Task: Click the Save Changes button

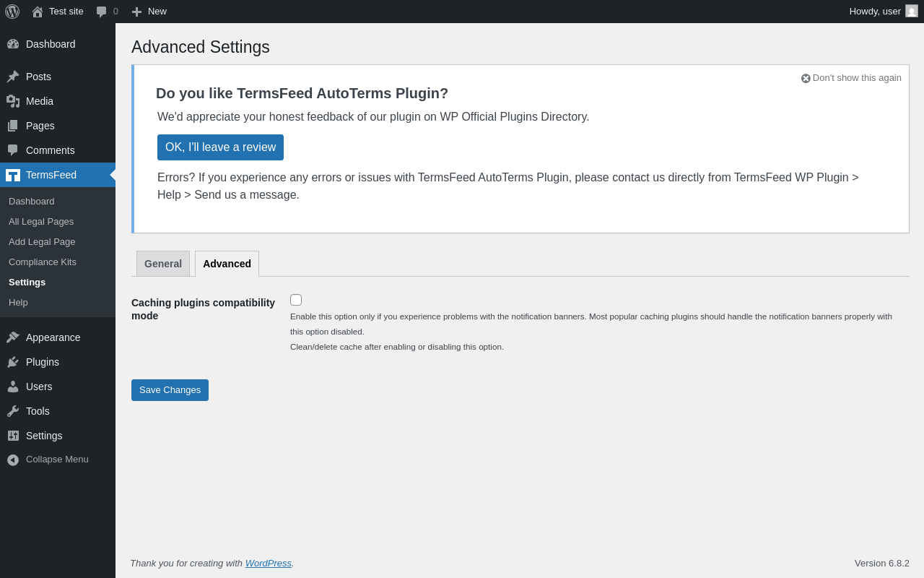Action: [170, 390]
